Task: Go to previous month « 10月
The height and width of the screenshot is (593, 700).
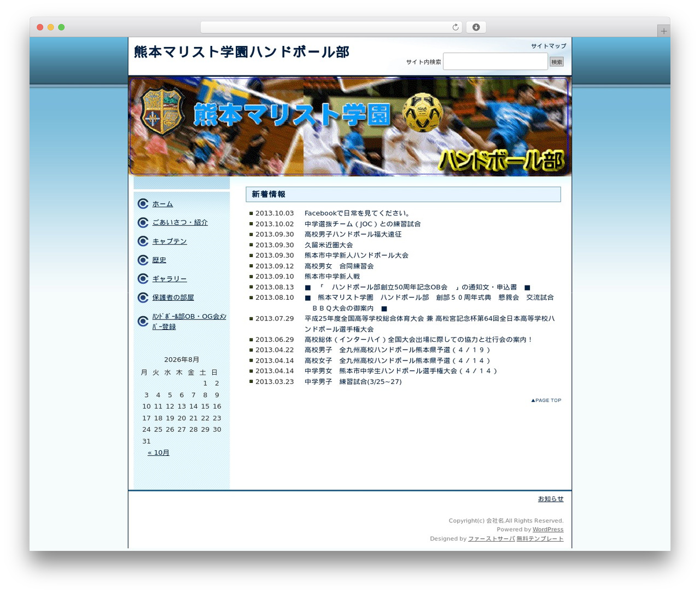Action: click(x=159, y=453)
